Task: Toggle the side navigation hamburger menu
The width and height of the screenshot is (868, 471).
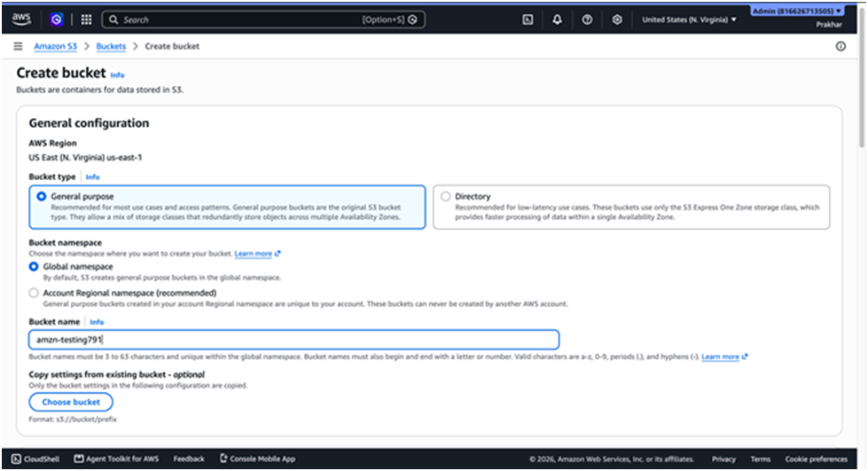Action: [x=19, y=46]
